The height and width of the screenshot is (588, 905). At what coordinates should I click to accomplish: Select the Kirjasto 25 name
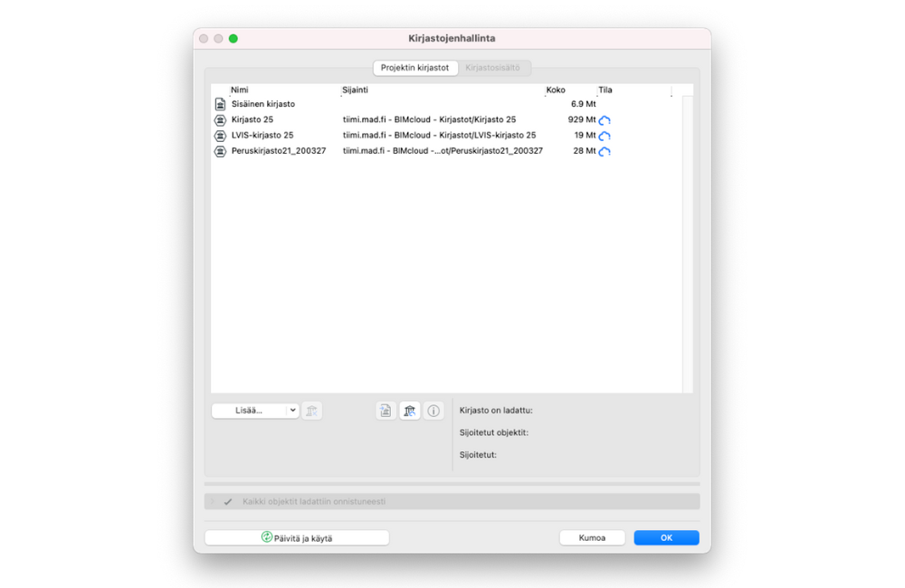click(x=252, y=119)
